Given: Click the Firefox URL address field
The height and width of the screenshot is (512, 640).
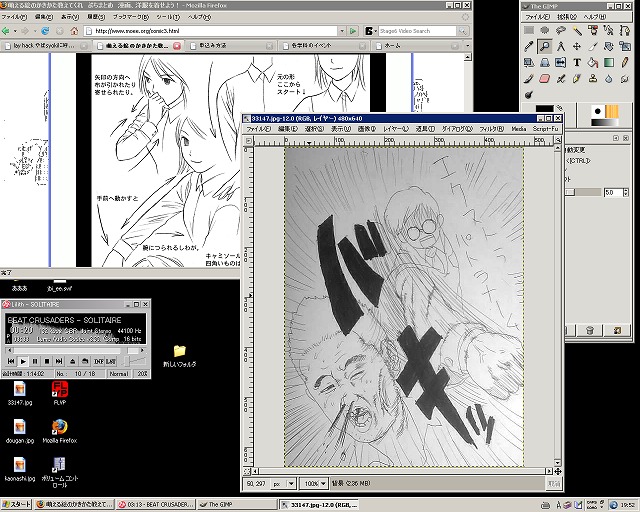Looking at the screenshot, I should point(211,31).
